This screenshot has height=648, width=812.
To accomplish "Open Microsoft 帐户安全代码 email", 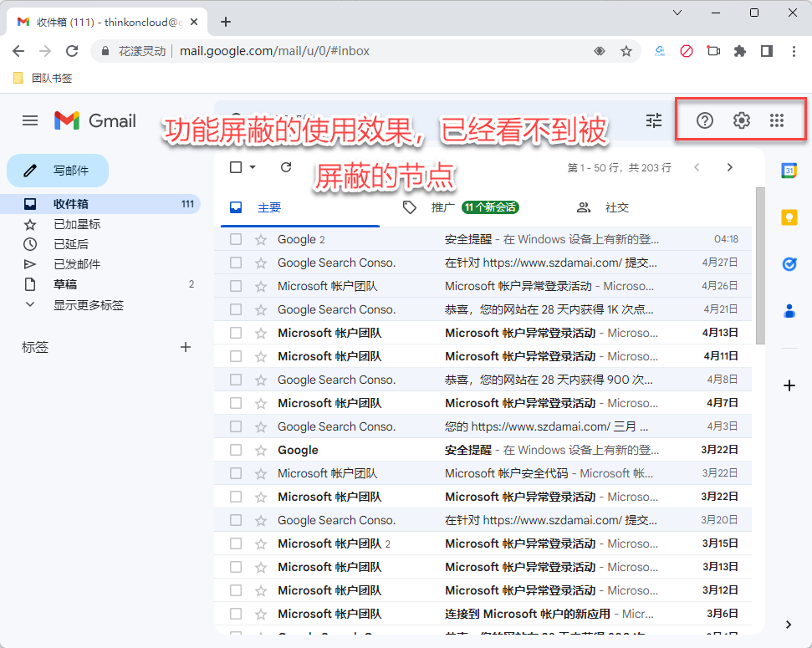I will click(483, 473).
